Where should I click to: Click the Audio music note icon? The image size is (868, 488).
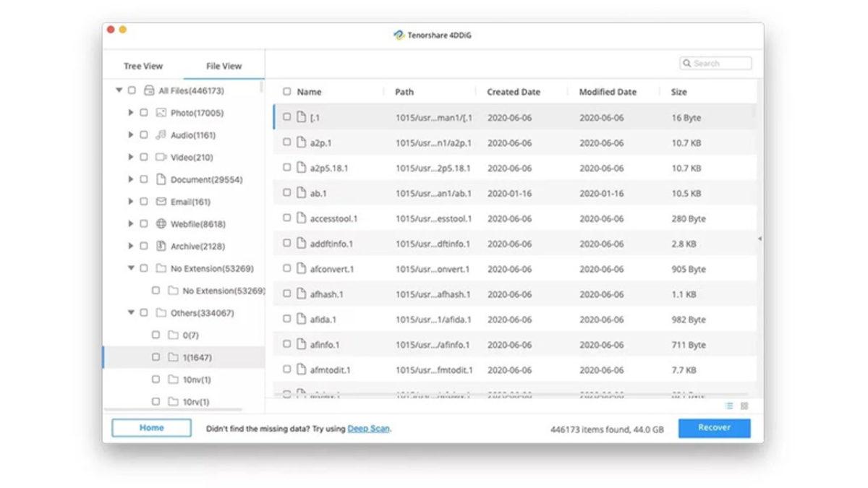[161, 135]
